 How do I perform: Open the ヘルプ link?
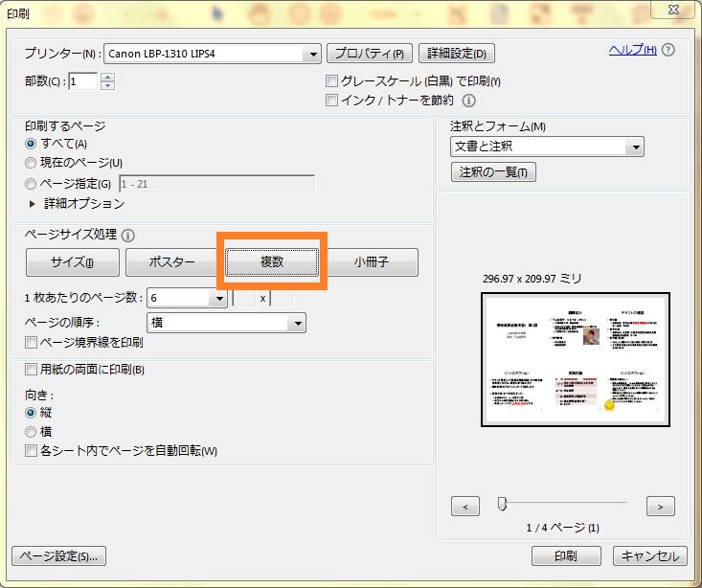pos(632,50)
